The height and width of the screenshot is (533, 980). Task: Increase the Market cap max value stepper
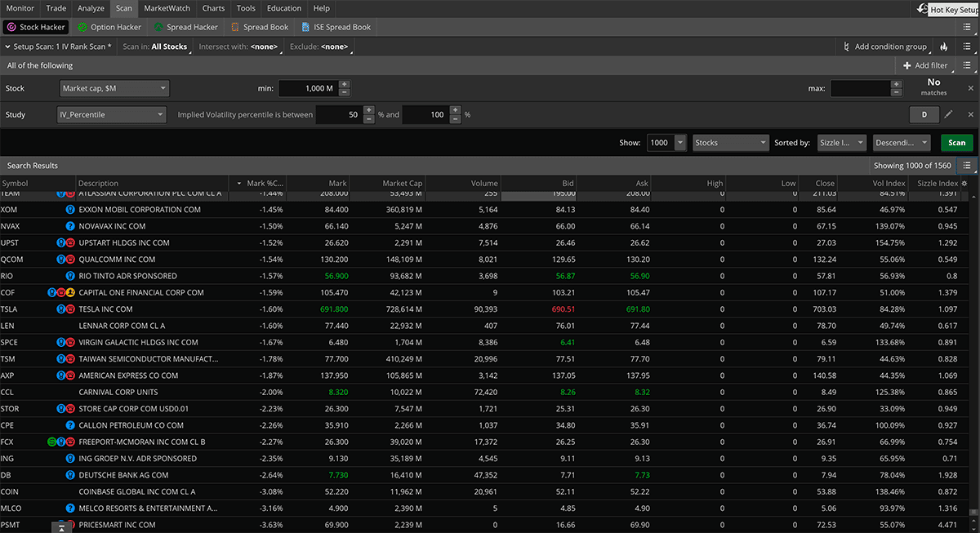point(897,84)
